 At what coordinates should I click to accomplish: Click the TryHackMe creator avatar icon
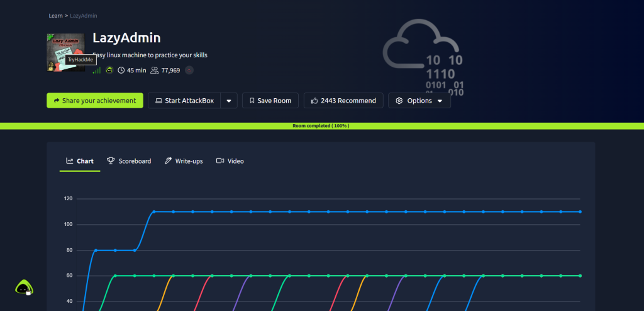click(x=109, y=71)
